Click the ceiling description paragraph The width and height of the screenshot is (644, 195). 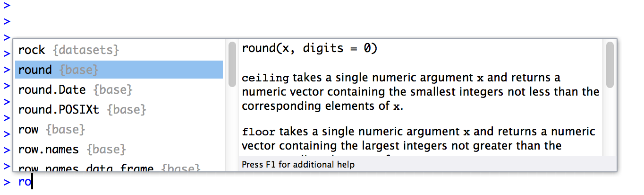(420, 91)
